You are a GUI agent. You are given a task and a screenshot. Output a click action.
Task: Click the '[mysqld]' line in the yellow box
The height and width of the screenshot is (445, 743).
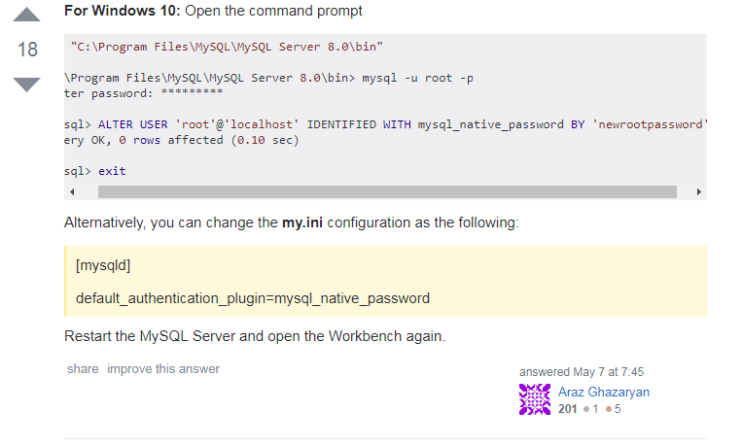pos(103,267)
